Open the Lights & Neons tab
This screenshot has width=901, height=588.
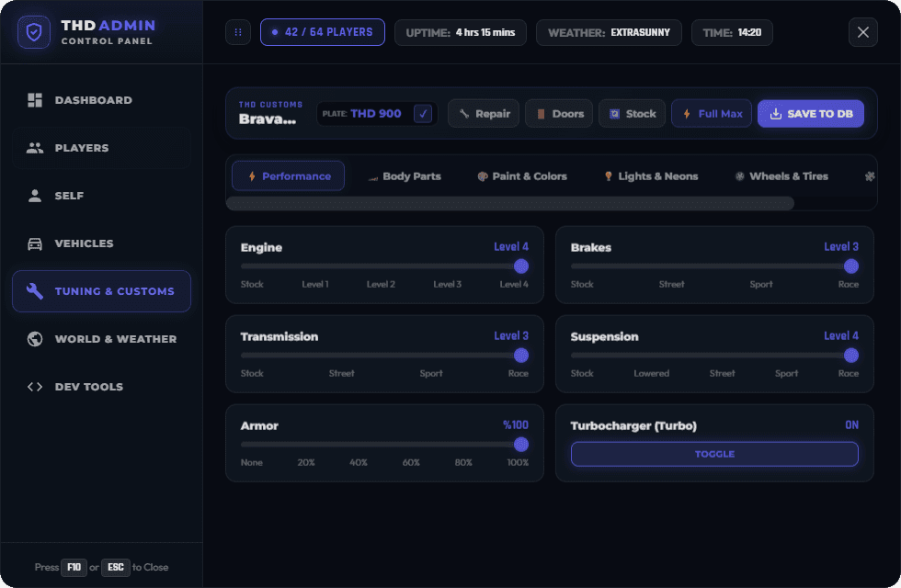[x=651, y=176]
